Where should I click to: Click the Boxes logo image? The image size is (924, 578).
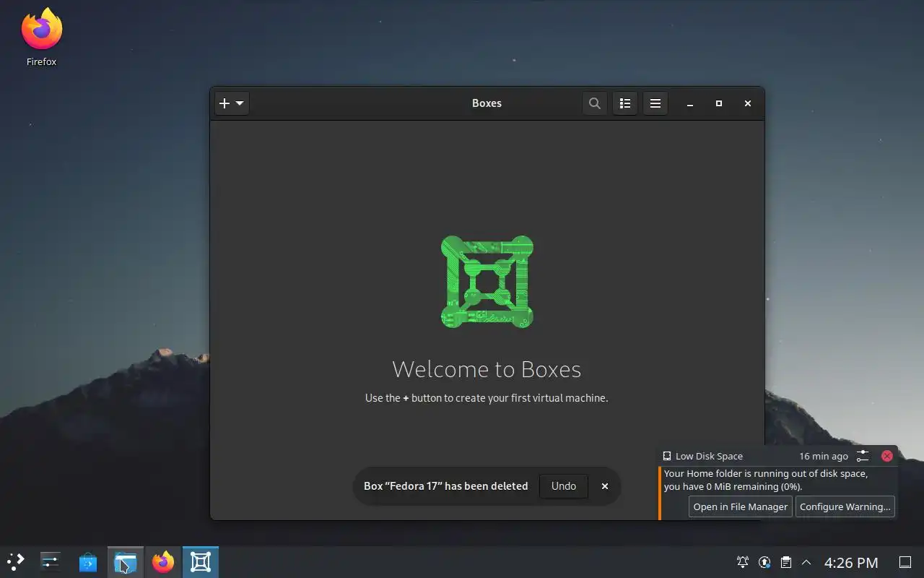[487, 282]
